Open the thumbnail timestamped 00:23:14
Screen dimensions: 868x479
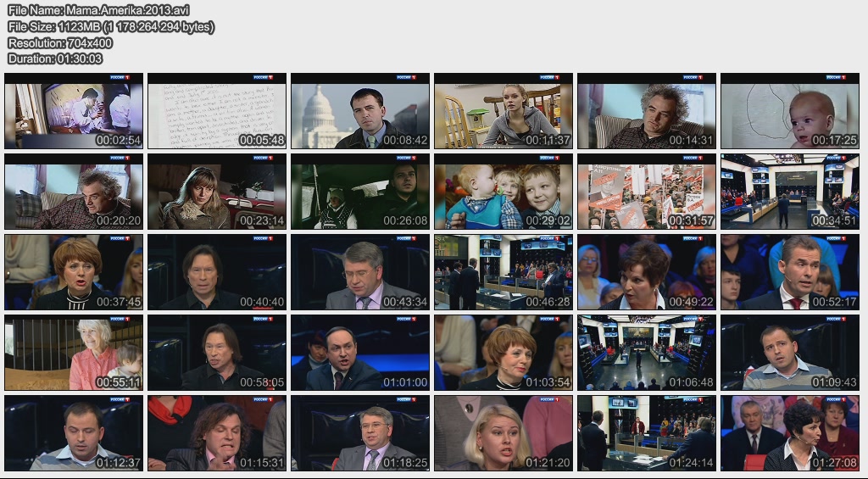217,192
